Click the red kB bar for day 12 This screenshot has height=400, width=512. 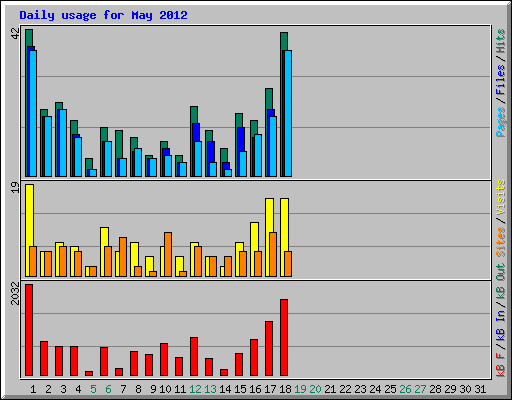[194, 357]
